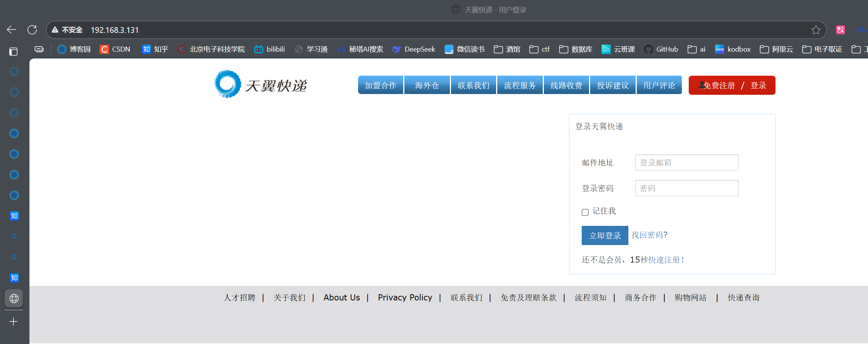Reload the page with the refresh icon
The width and height of the screenshot is (868, 344).
point(32,30)
